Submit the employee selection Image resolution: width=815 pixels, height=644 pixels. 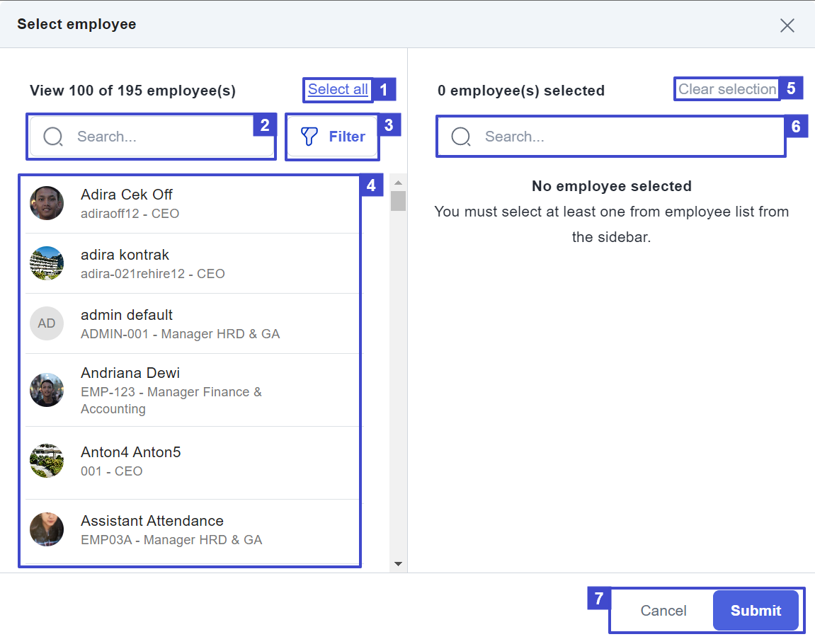coord(756,610)
